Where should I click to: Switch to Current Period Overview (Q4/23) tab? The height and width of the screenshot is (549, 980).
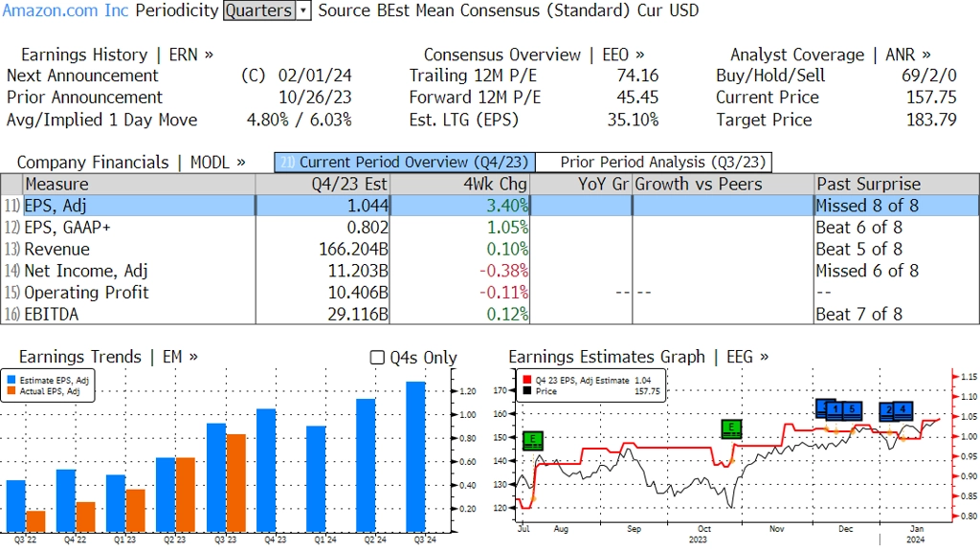click(405, 163)
